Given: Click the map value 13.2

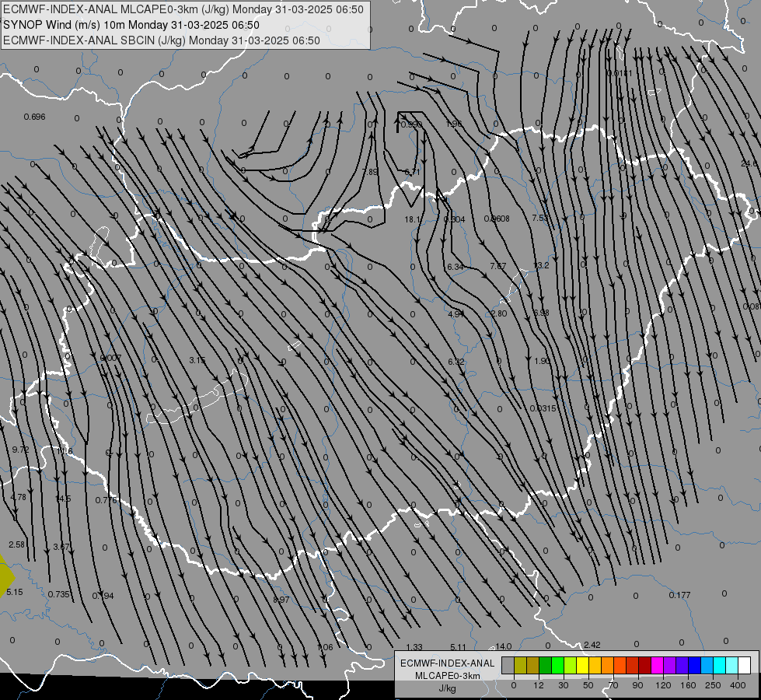Looking at the screenshot, I should coord(541,265).
